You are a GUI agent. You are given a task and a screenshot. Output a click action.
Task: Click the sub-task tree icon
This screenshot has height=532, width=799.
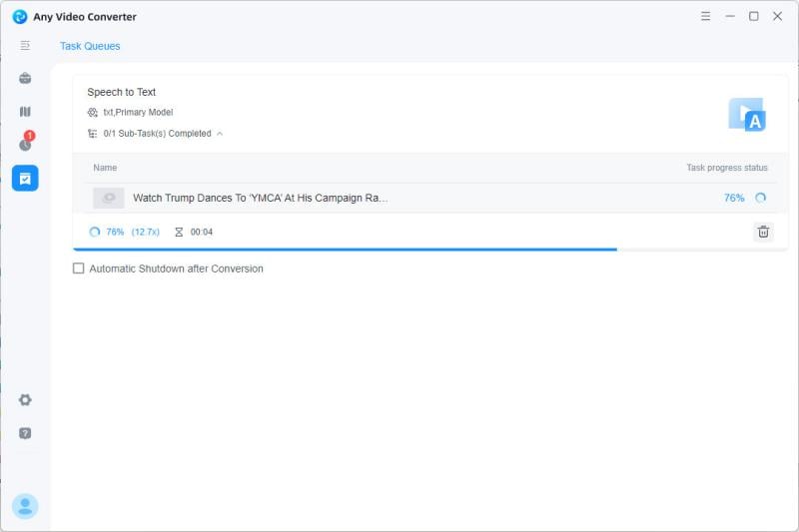pyautogui.click(x=92, y=134)
